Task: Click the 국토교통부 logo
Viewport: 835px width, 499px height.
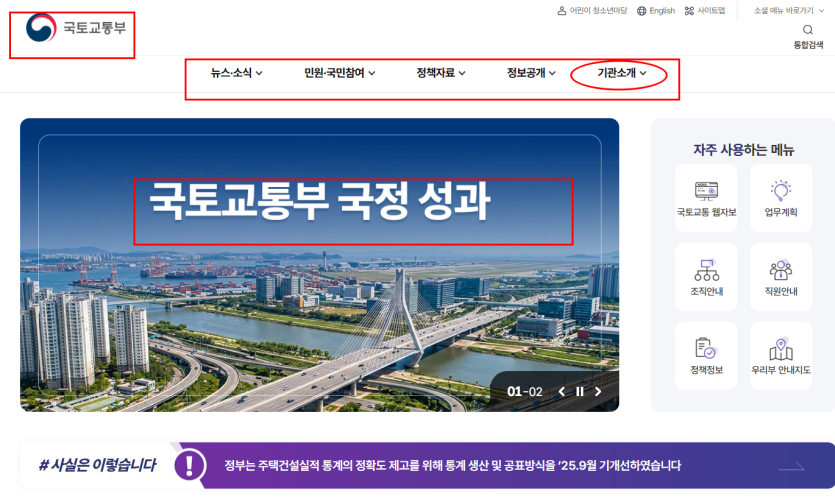Action: pos(76,28)
